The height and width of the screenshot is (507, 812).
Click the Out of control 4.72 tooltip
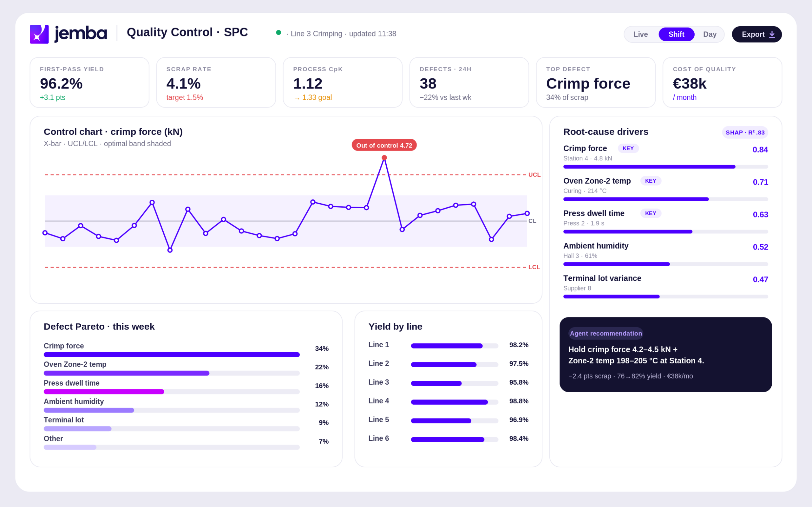(x=384, y=145)
